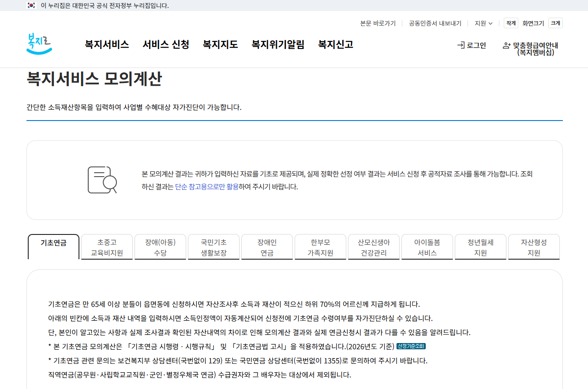The width and height of the screenshot is (588, 389).
Task: Open the 복지서비스 main menu
Action: [107, 45]
